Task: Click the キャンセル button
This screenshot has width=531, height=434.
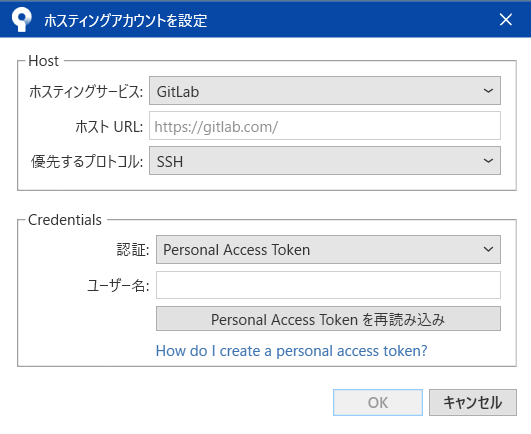Action: (473, 403)
